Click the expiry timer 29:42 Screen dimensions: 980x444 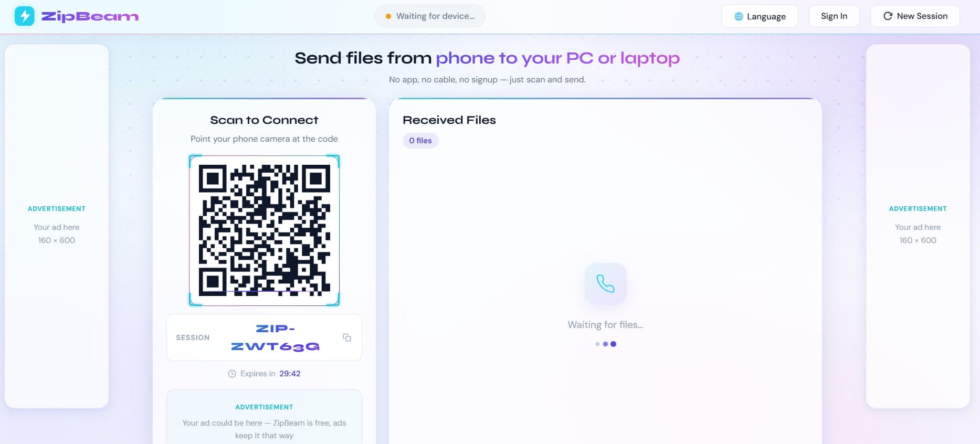point(290,374)
